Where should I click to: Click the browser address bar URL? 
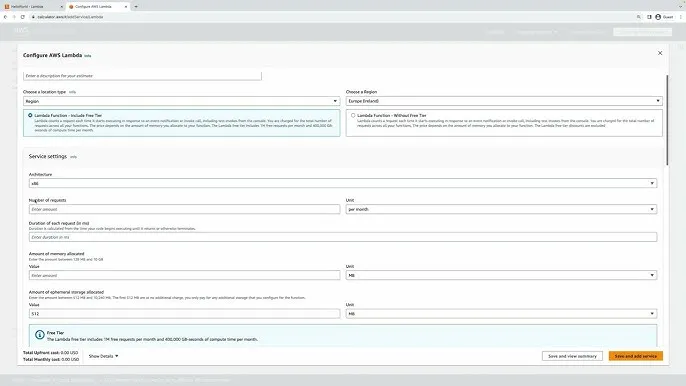click(70, 17)
